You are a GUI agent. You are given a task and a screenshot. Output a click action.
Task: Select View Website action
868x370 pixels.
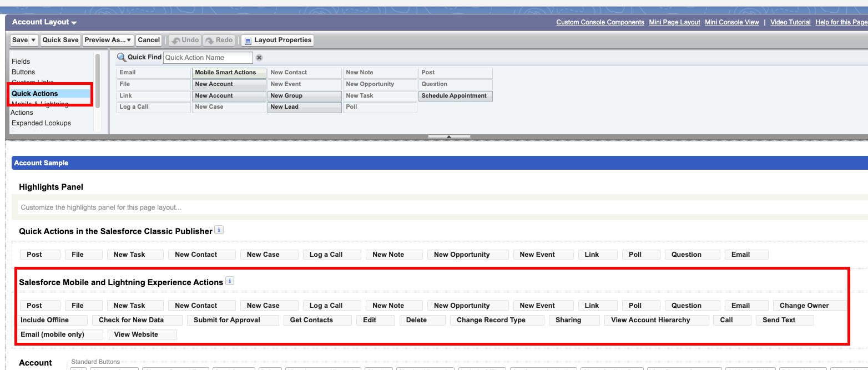[x=142, y=334]
